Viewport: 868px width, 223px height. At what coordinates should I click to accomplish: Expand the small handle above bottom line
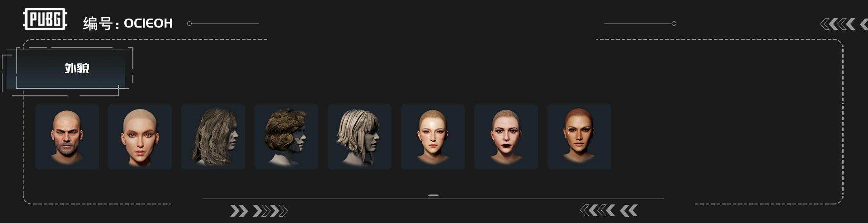coord(433,195)
